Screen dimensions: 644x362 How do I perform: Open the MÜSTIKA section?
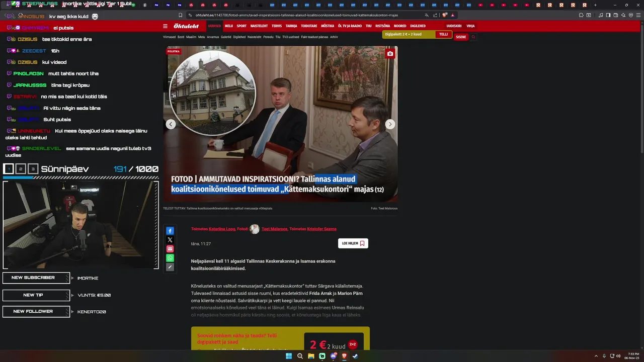point(328,26)
